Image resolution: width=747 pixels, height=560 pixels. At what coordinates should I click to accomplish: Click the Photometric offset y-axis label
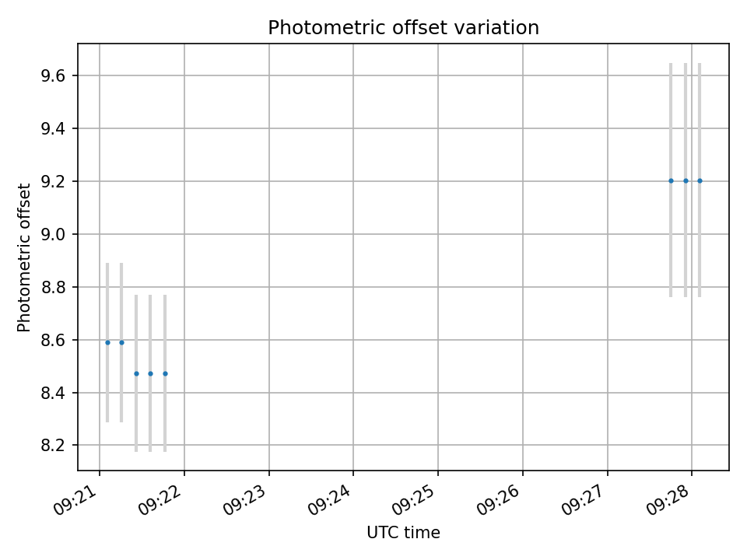click(x=24, y=257)
